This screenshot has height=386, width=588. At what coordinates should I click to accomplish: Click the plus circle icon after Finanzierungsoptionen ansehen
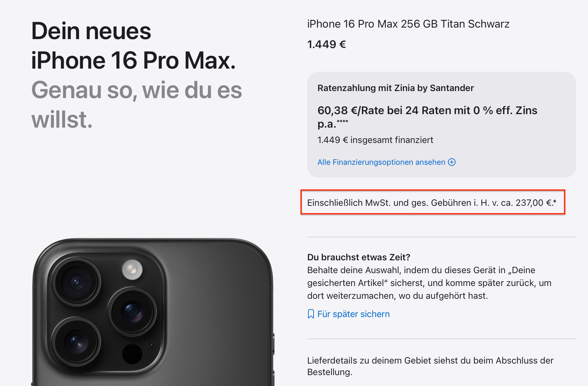click(x=452, y=162)
